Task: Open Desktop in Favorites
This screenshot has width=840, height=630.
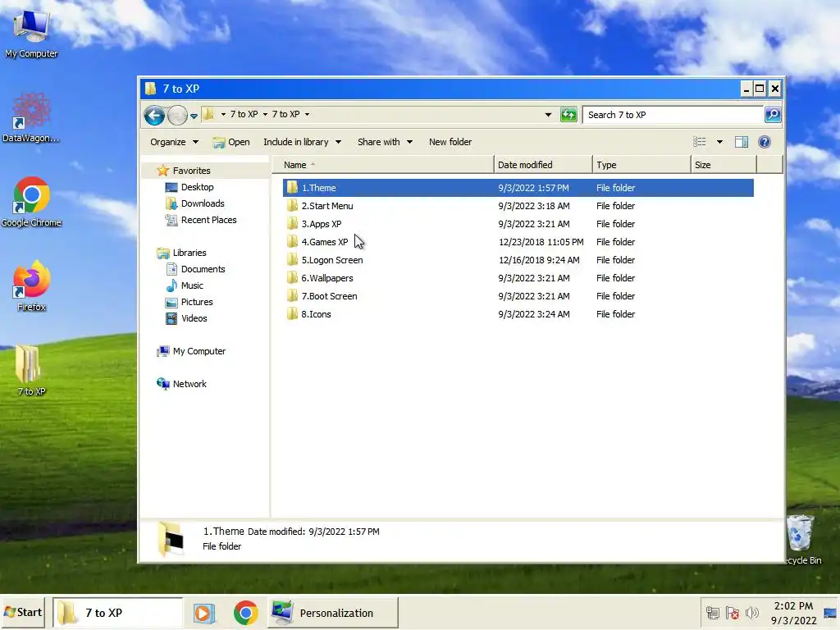Action: click(x=197, y=187)
